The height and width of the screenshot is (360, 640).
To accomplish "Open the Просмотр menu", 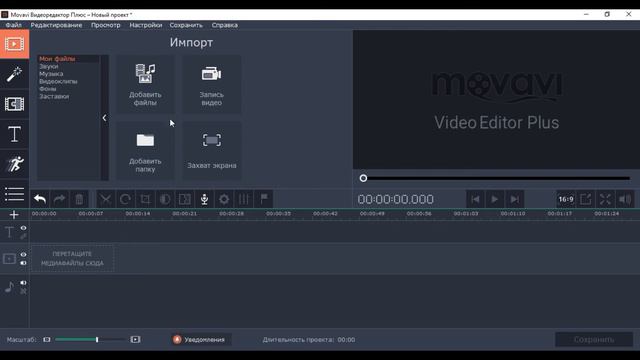I will pyautogui.click(x=106, y=25).
